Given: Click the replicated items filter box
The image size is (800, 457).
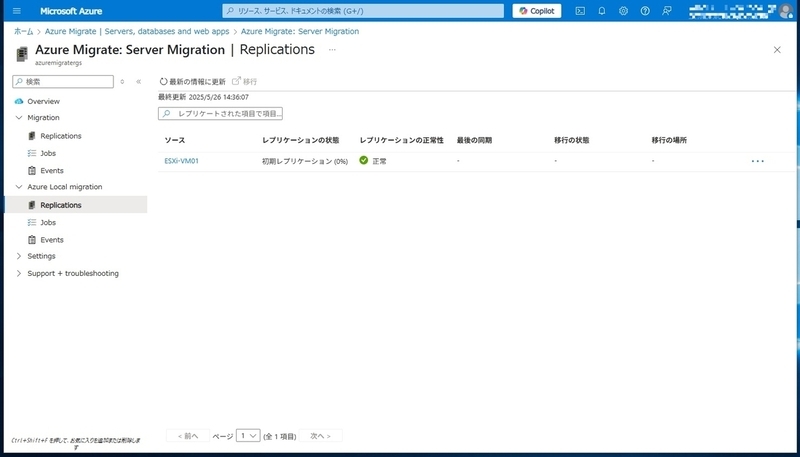Looking at the screenshot, I should [x=220, y=114].
